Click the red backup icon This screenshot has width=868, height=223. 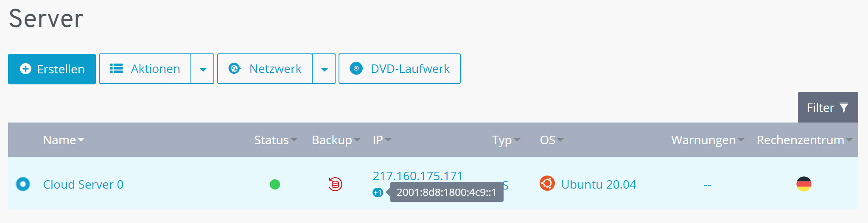tap(335, 184)
